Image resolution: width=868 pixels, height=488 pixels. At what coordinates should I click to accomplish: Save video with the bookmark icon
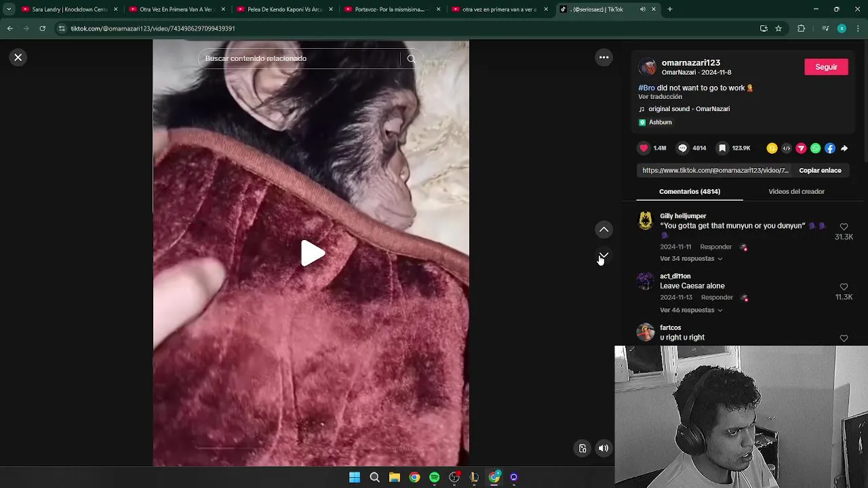[x=722, y=148]
